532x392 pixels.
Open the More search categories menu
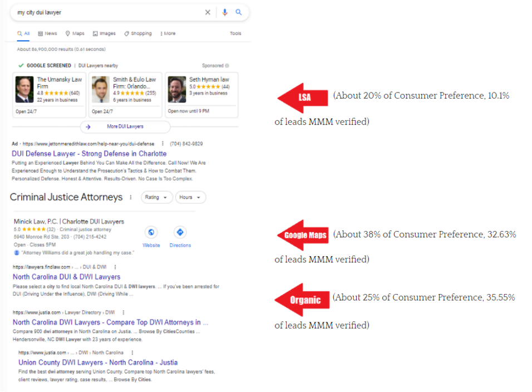tap(168, 33)
